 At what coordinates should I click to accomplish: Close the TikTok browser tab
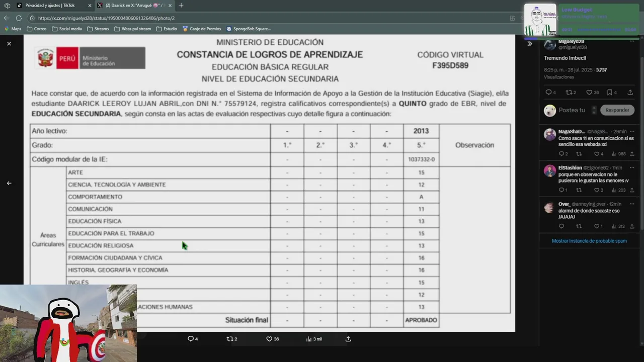coord(90,6)
